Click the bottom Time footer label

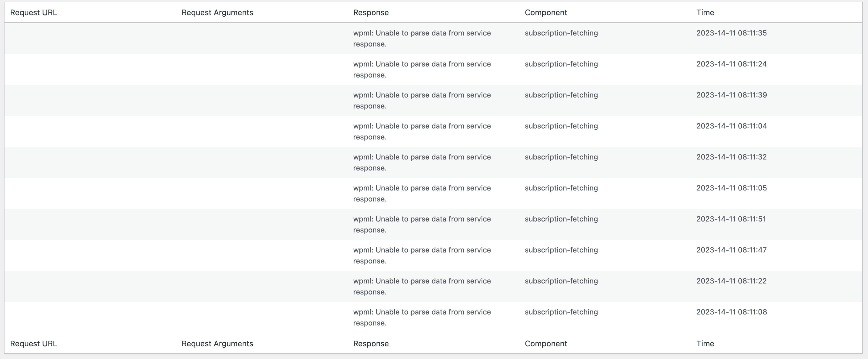pos(705,344)
